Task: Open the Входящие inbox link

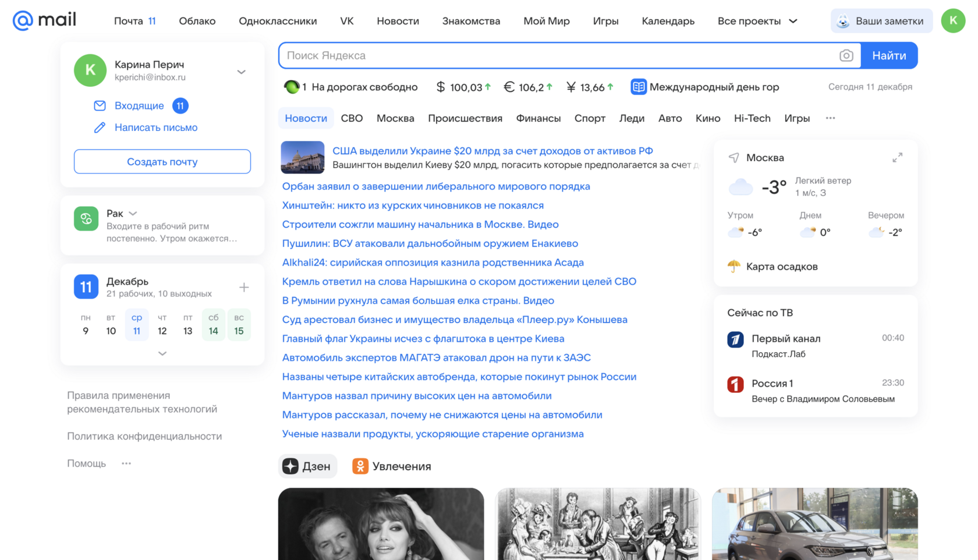Action: pyautogui.click(x=139, y=105)
